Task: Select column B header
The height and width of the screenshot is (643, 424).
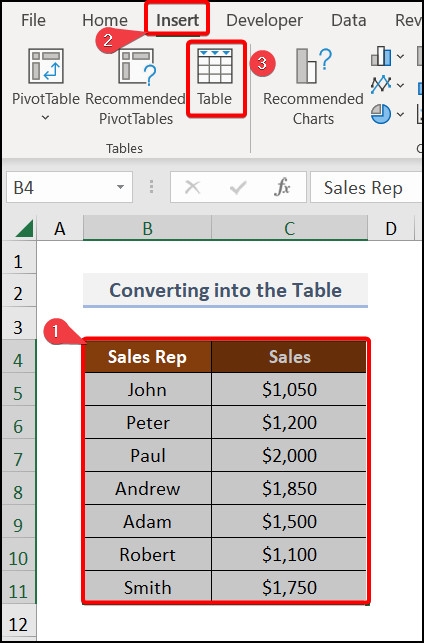Action: tap(148, 228)
